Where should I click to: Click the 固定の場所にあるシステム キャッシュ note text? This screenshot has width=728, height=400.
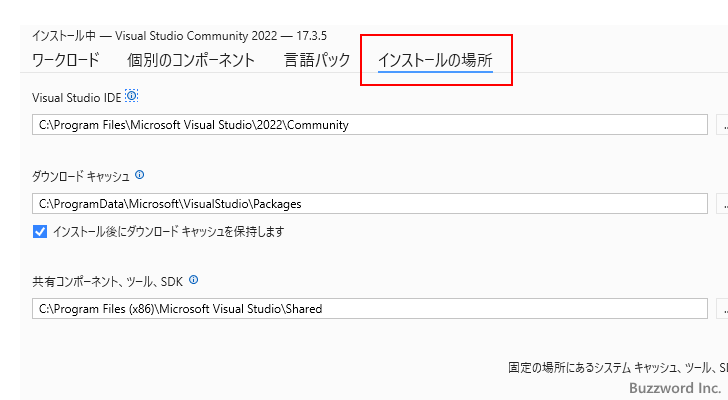(618, 368)
